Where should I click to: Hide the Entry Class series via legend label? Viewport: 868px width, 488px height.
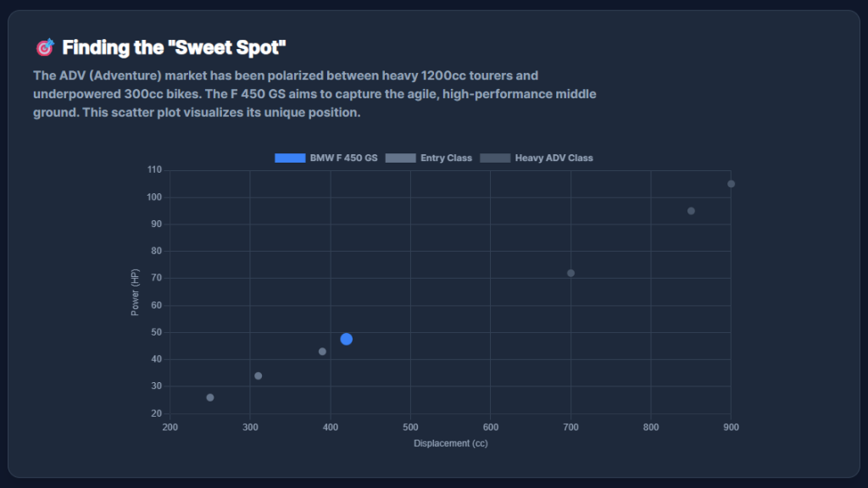coord(446,158)
